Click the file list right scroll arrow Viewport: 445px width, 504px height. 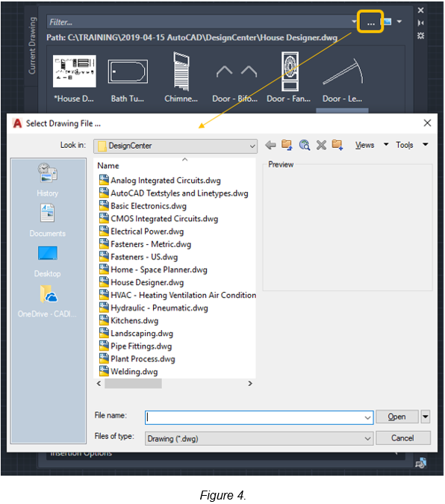point(250,384)
